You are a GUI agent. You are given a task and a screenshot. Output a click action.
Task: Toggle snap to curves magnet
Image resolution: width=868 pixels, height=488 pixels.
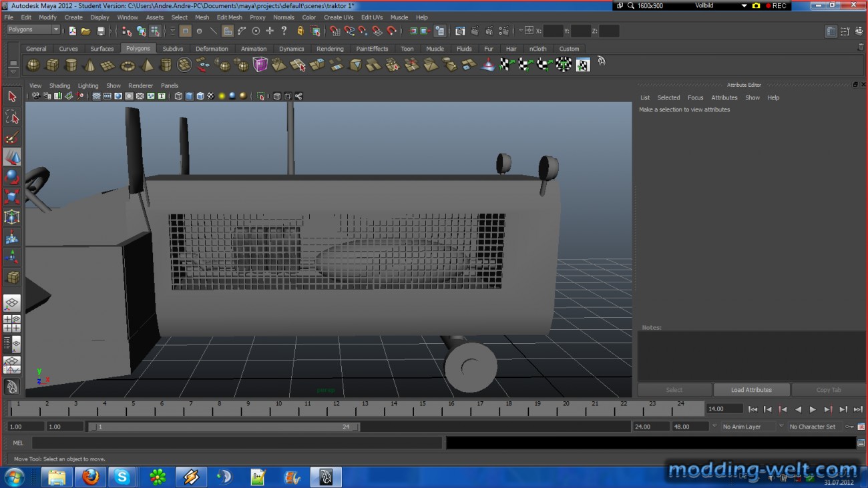(x=349, y=31)
